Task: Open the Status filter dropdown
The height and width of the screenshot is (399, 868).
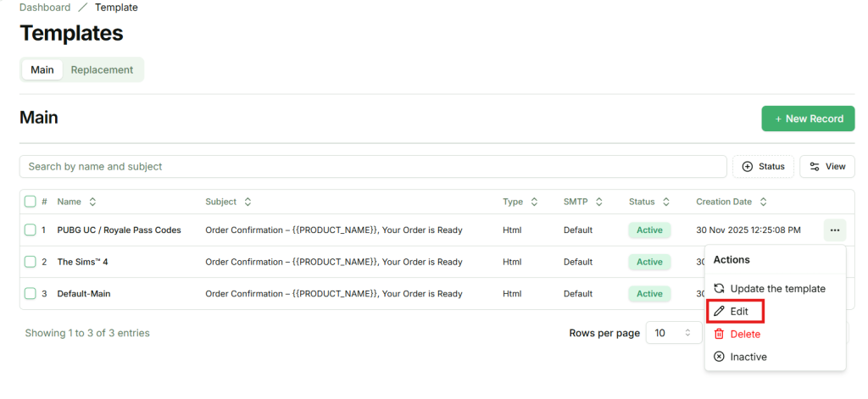Action: click(x=763, y=166)
